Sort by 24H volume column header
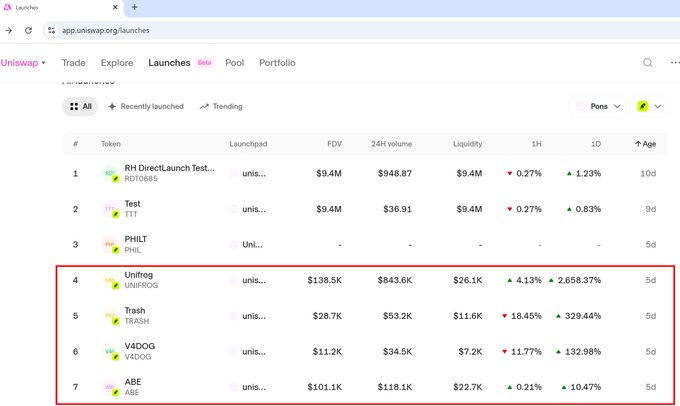Image resolution: width=680 pixels, height=406 pixels. (x=391, y=144)
